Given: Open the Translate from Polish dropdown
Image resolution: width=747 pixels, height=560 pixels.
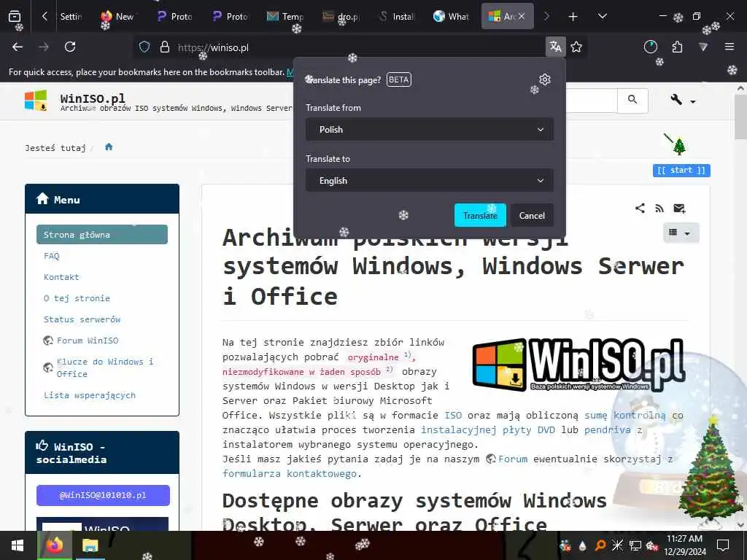Looking at the screenshot, I should [x=429, y=130].
